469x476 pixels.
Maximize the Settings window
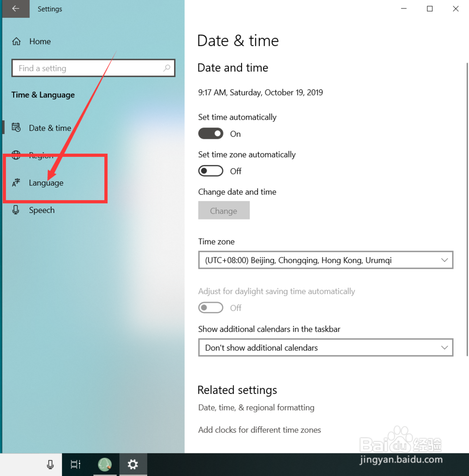(x=430, y=8)
